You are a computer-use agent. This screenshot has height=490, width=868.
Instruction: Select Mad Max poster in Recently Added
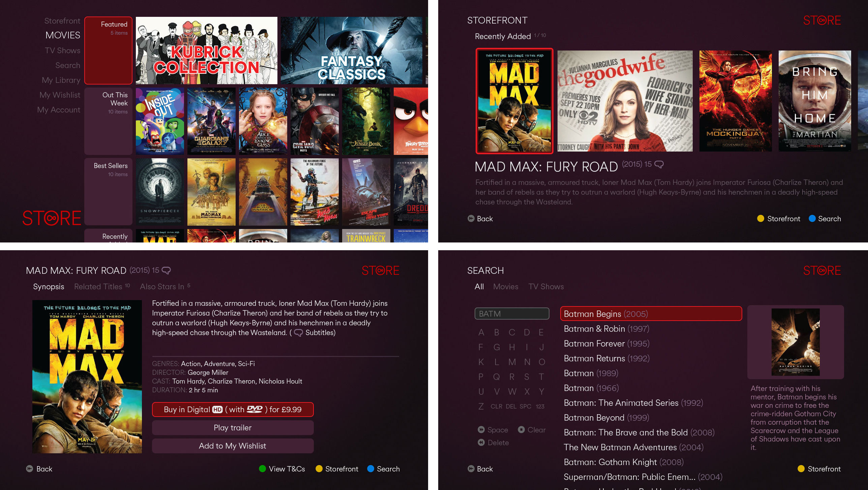pos(514,101)
